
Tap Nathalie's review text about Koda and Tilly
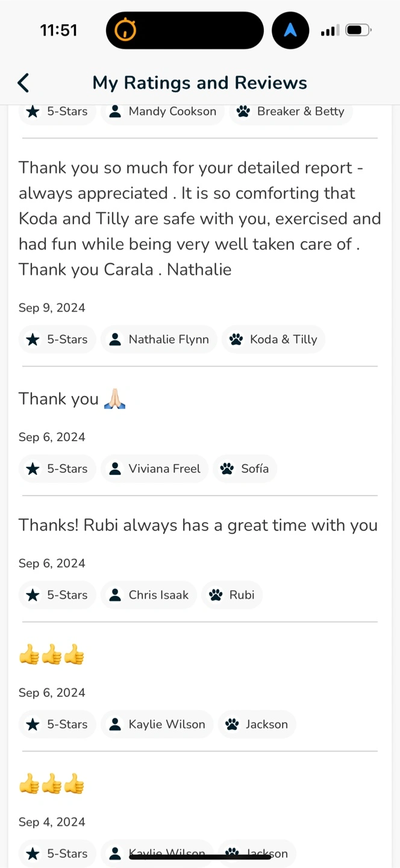point(199,218)
